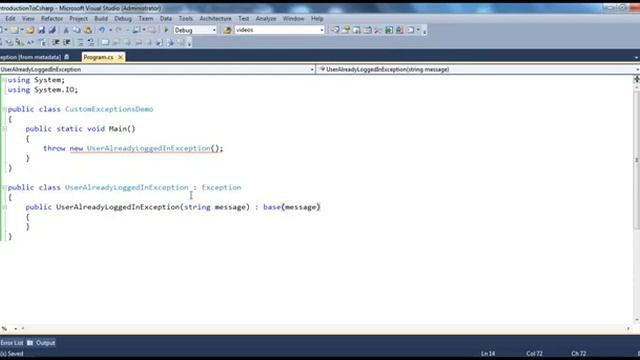
Task: Click the Decrease Indent icon
Action: [x=56, y=42]
